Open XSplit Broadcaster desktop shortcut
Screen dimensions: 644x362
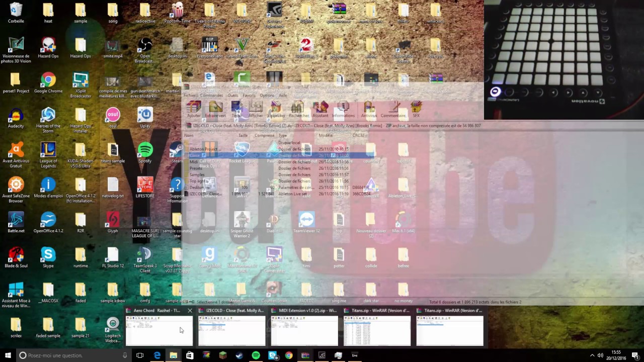click(80, 85)
